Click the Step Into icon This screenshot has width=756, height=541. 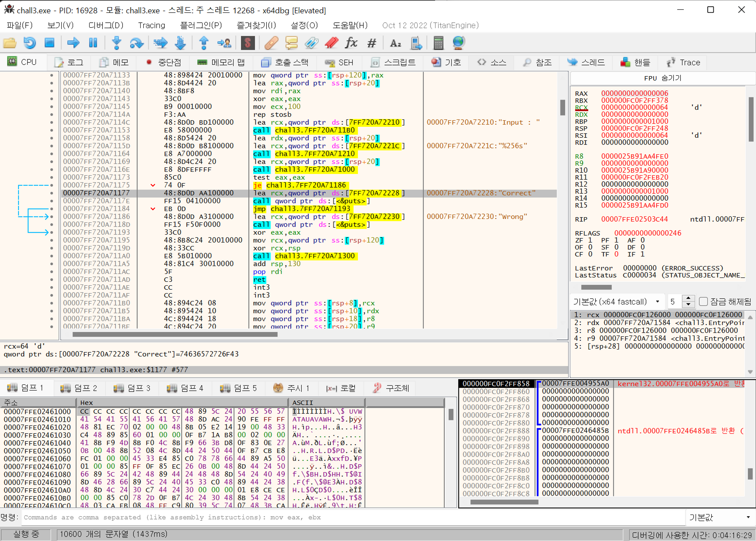click(116, 43)
